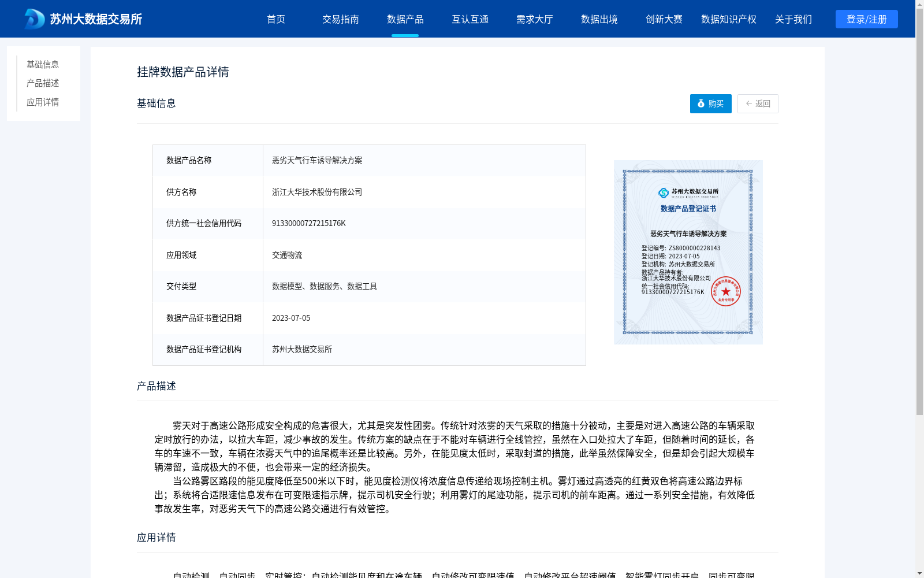Click the 数据产品名称 label cell
924x578 pixels.
point(208,160)
